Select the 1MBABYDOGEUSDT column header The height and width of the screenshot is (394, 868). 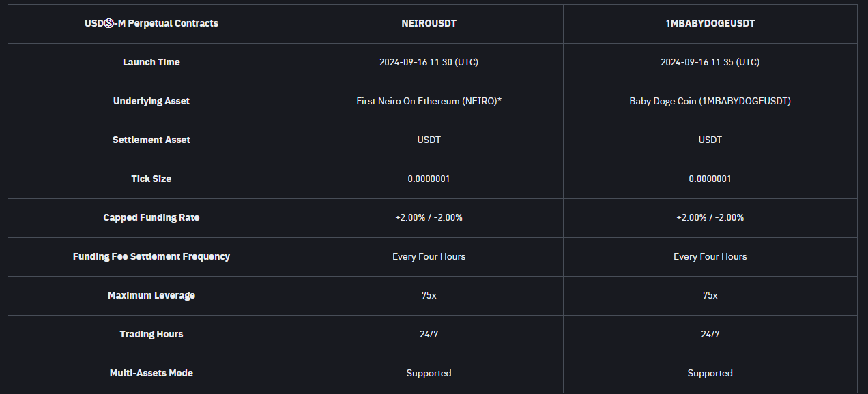point(710,23)
